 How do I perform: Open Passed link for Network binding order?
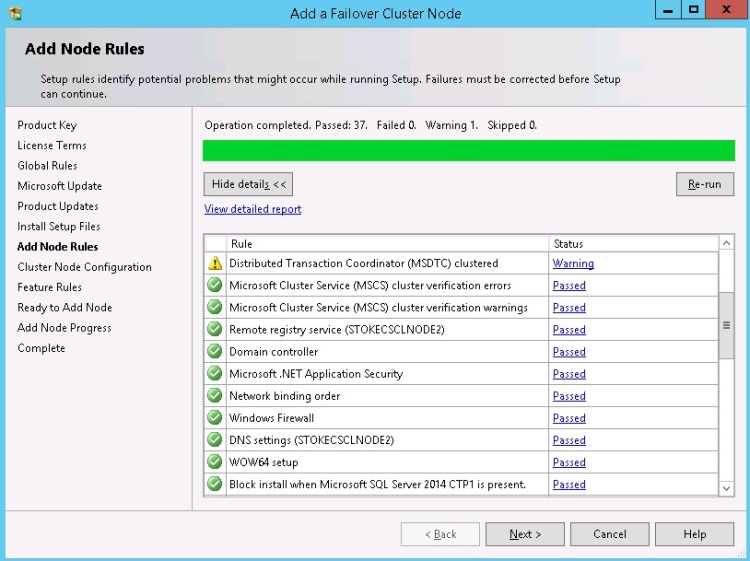(569, 396)
